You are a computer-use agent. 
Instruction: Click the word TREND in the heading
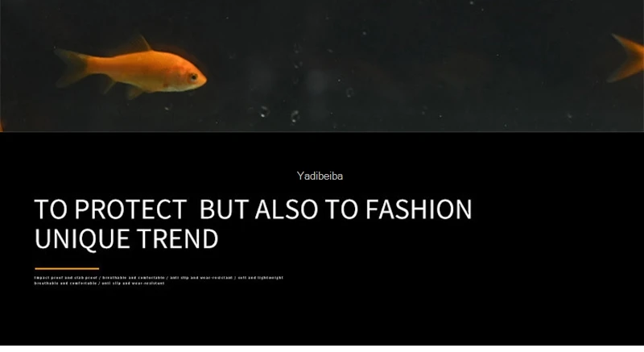pyautogui.click(x=177, y=238)
